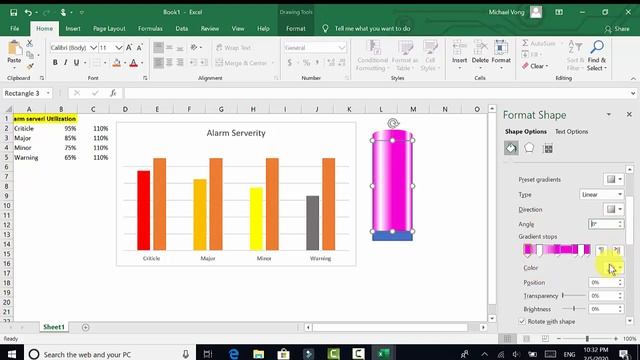Expand the formula bar

(633, 93)
